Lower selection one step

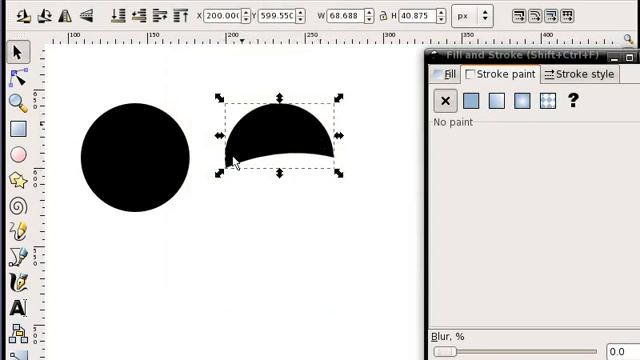coord(139,16)
